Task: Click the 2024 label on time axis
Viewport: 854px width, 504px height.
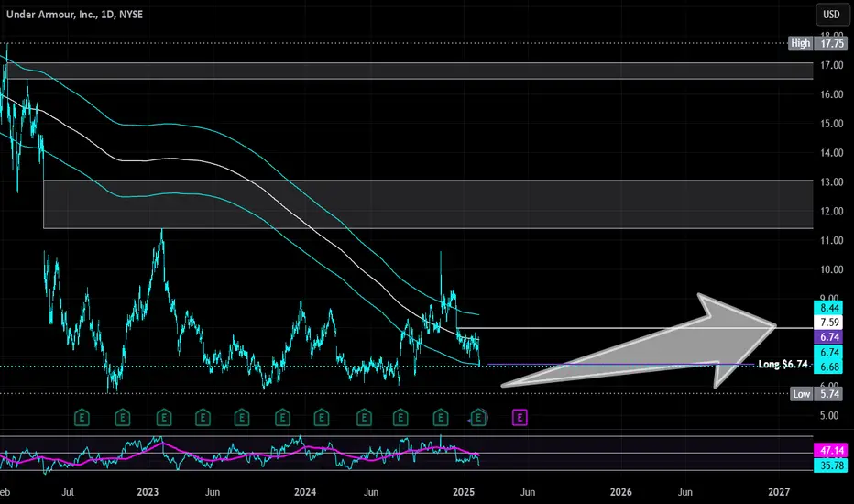Action: pyautogui.click(x=305, y=492)
